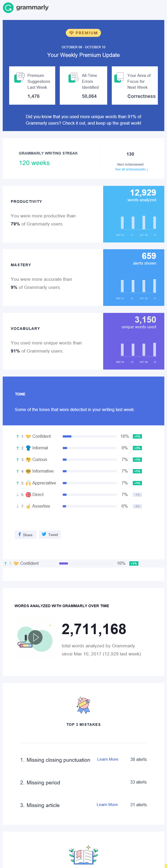This screenshot has width=167, height=868.
Task: Open Learn More for missing article
Action: click(x=107, y=805)
